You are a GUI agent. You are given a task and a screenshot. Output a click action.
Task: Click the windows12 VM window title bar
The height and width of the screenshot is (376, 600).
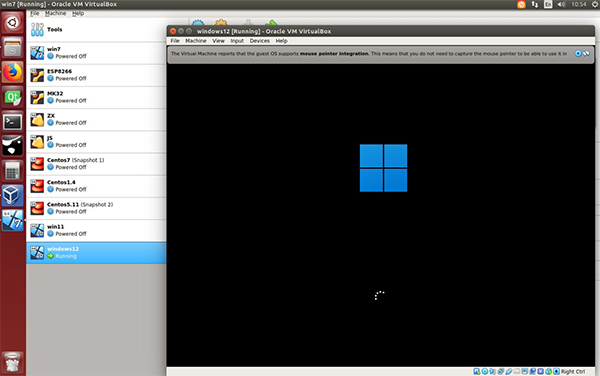pos(381,31)
